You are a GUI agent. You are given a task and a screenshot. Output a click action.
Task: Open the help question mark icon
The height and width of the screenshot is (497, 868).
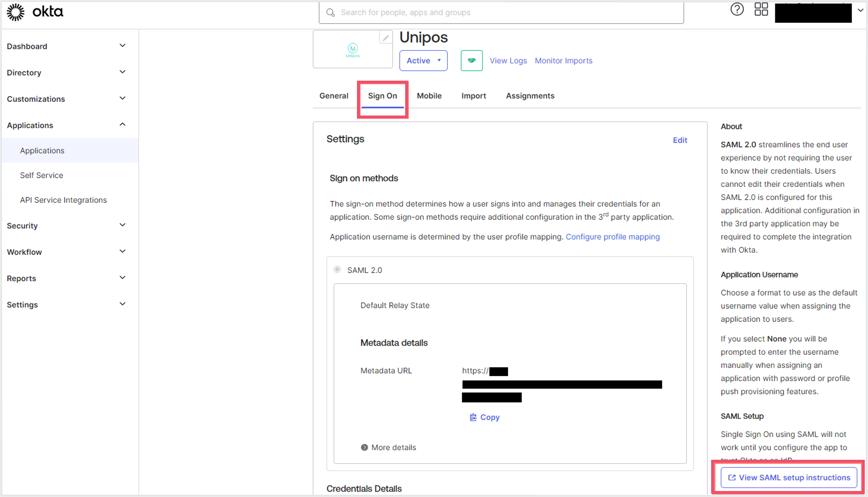click(x=737, y=9)
